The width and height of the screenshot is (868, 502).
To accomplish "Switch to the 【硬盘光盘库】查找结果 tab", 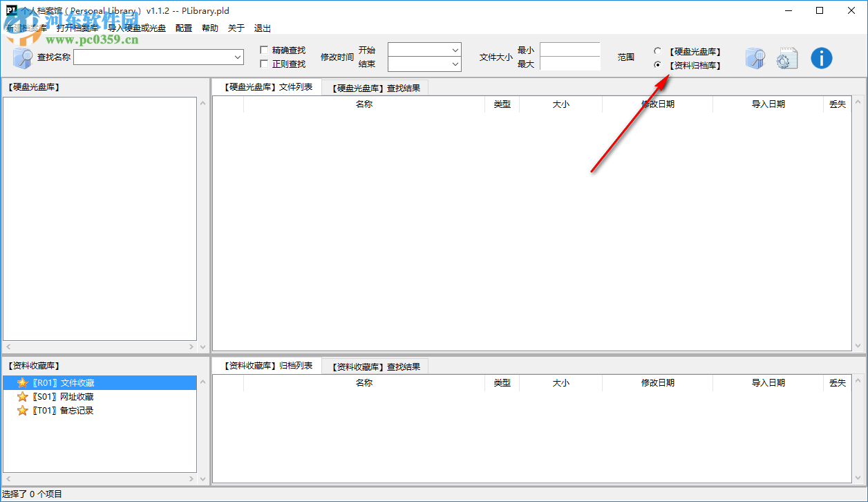I will (x=376, y=87).
